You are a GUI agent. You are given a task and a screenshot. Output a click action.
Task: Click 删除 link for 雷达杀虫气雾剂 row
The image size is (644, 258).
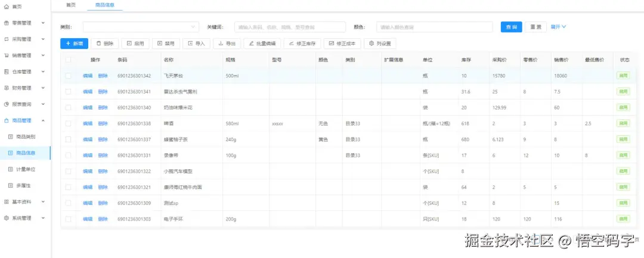pos(103,92)
